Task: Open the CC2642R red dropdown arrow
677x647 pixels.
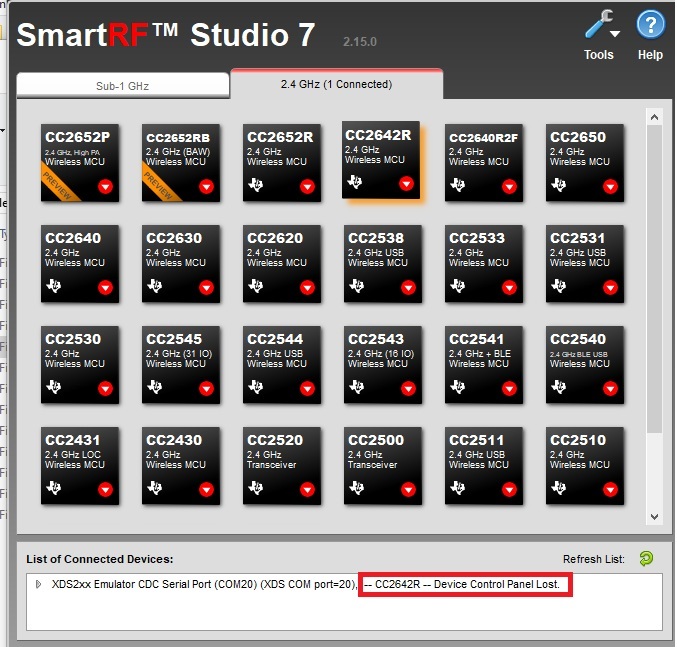Action: (406, 183)
